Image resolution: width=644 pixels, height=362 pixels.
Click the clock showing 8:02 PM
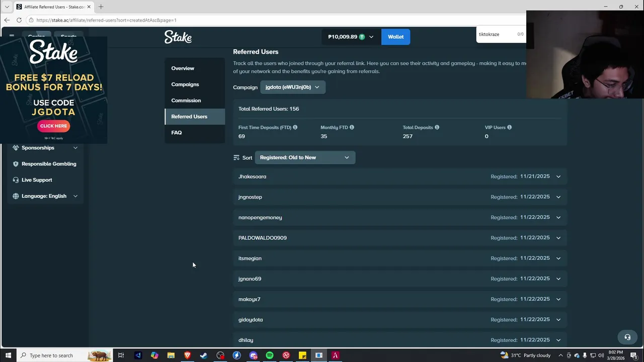click(615, 355)
